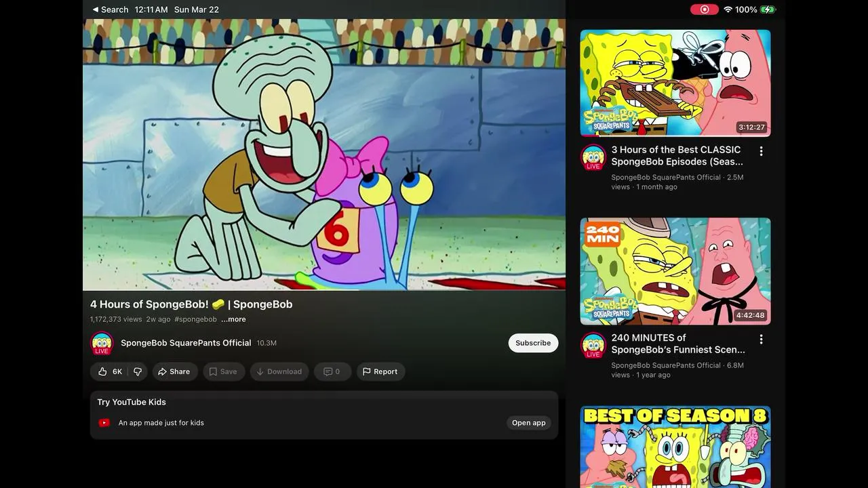Tap the video player showing Squidward
868x488 pixels.
click(x=324, y=155)
